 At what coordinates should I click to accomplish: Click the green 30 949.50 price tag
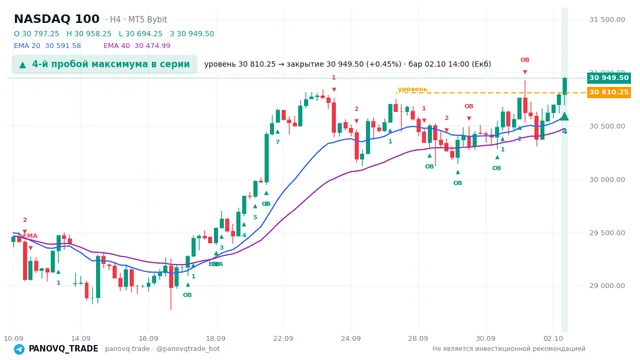click(609, 78)
